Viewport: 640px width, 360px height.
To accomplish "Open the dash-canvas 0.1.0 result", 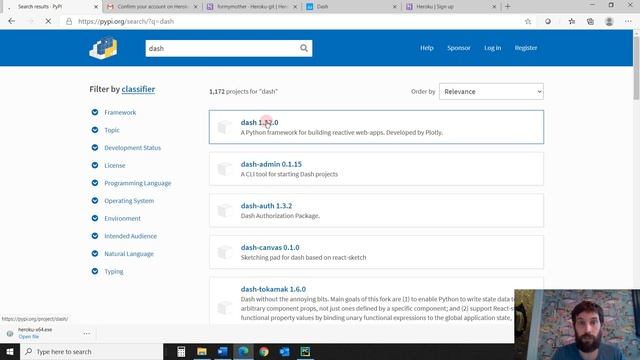I will coord(376,252).
